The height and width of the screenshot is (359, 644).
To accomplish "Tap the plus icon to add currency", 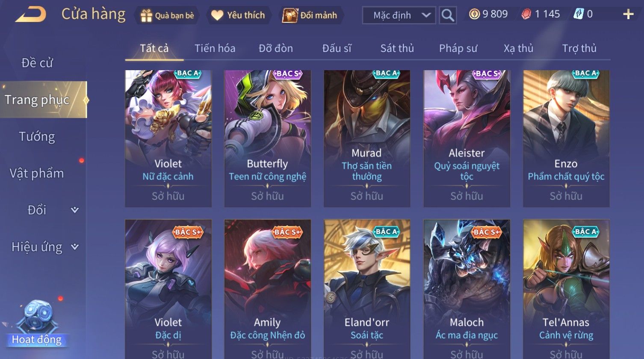I will [x=628, y=14].
